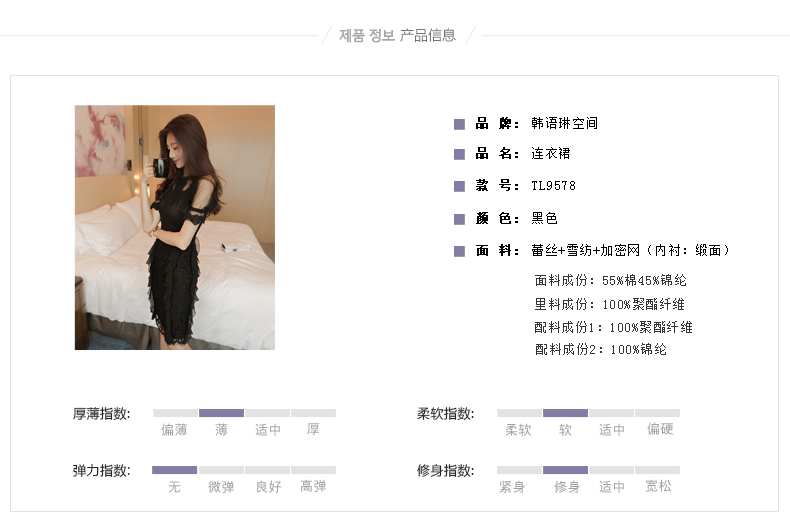Click the brand name 韩语琳空间
Screen dimensions: 790x518
click(x=564, y=123)
